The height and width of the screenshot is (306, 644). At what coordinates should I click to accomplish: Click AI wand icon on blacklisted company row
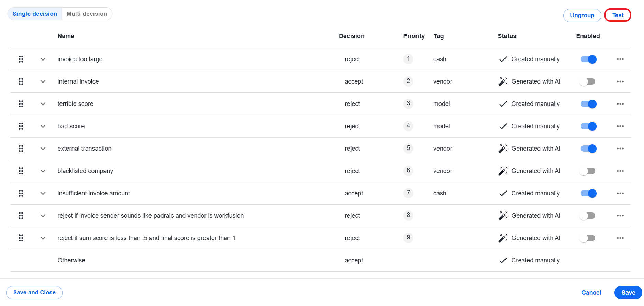coord(503,171)
